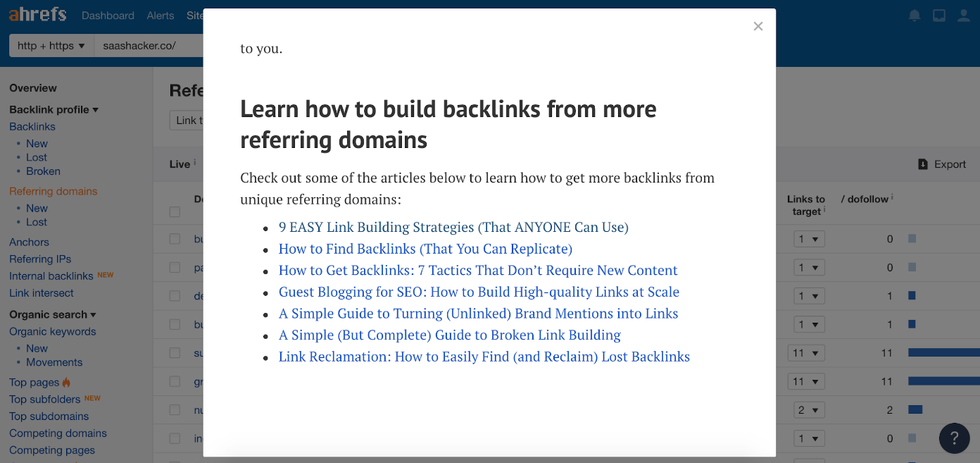Image resolution: width=980 pixels, height=463 pixels.
Task: Open the Unlinked Brand Mentions guide link
Action: 479,314
